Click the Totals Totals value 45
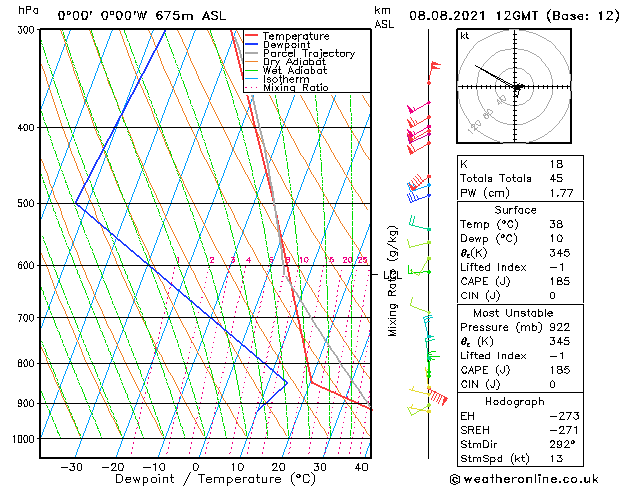Image resolution: width=629 pixels, height=486 pixels. (556, 178)
